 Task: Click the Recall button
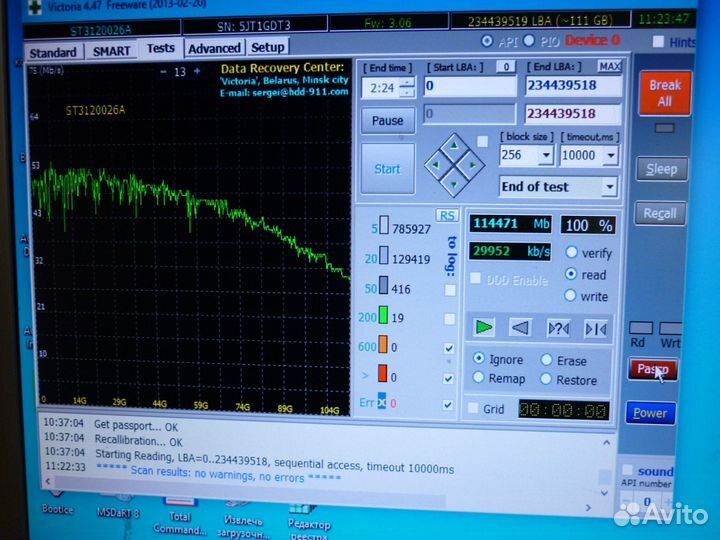click(x=660, y=214)
